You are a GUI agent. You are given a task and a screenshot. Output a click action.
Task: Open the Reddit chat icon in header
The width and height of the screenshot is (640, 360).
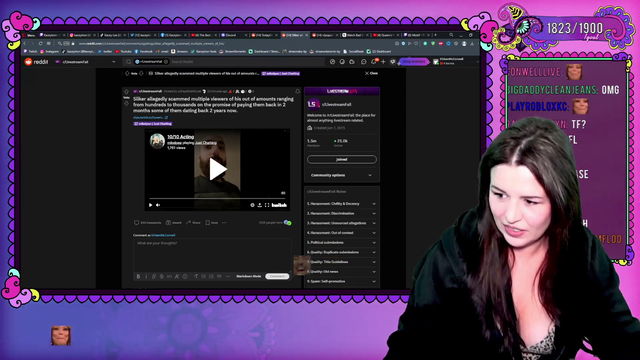pos(363,62)
